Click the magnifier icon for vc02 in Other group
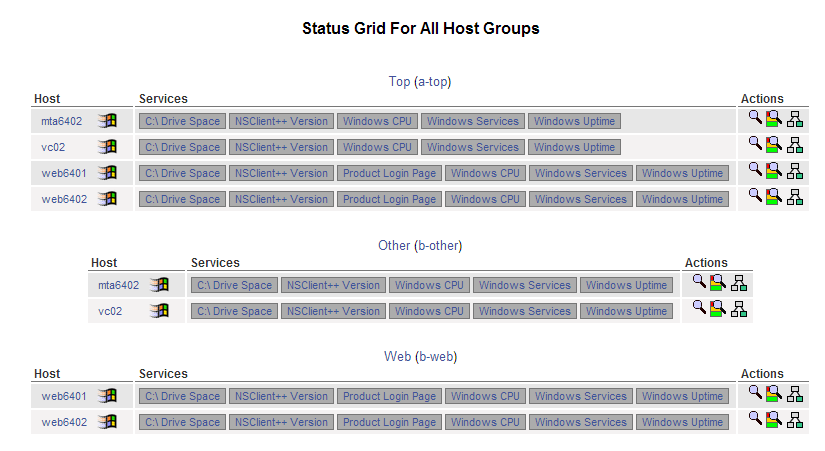Screen dimensions: 825x451 (700, 308)
